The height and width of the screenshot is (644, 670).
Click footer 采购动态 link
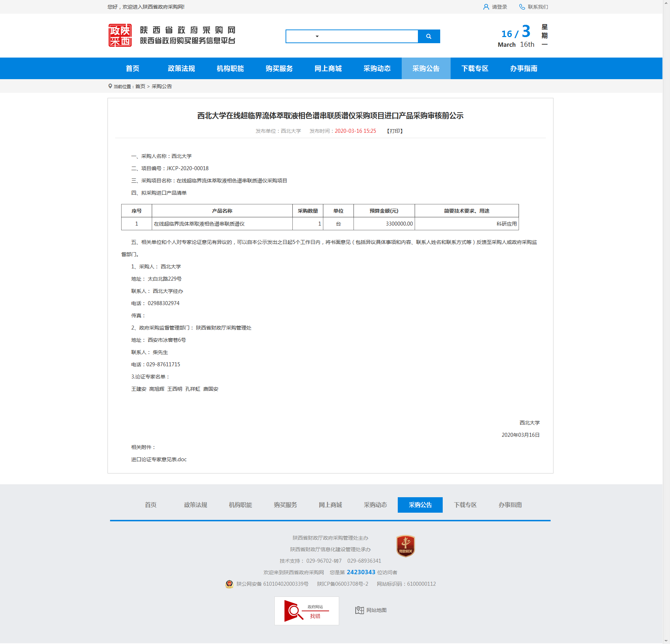click(x=375, y=505)
